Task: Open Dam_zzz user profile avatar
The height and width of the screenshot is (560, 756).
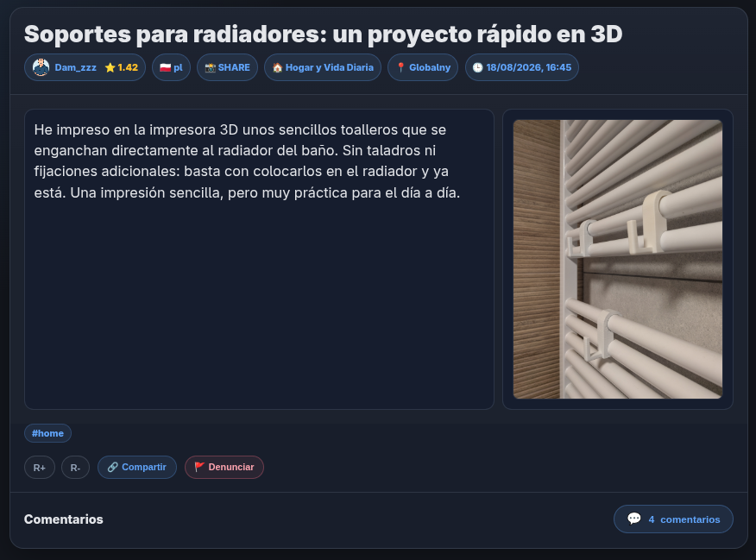Action: tap(41, 67)
